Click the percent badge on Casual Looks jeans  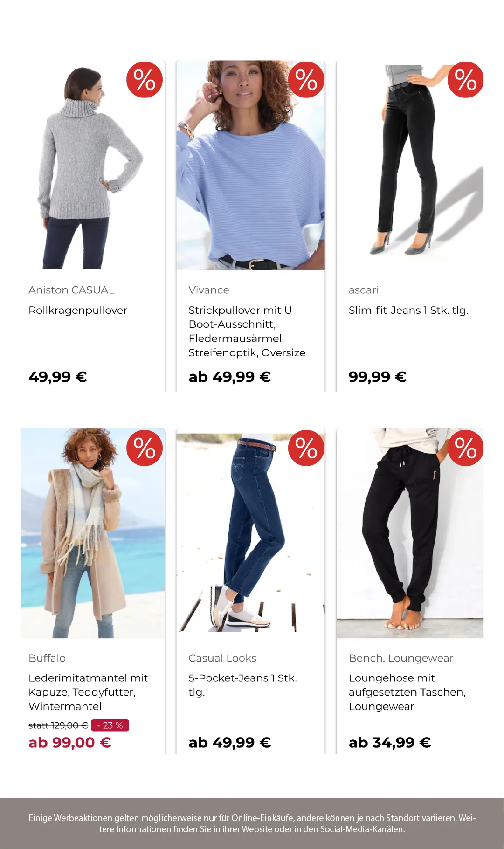click(x=306, y=448)
